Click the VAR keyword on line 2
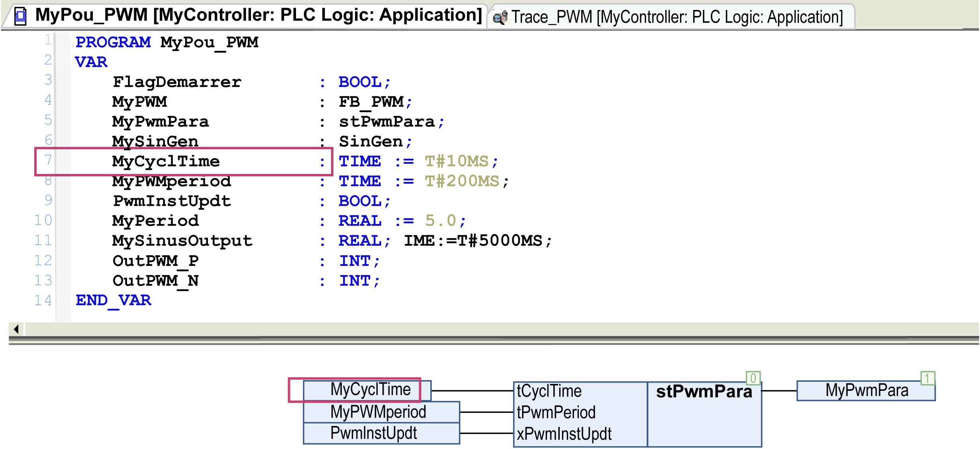 click(x=91, y=62)
